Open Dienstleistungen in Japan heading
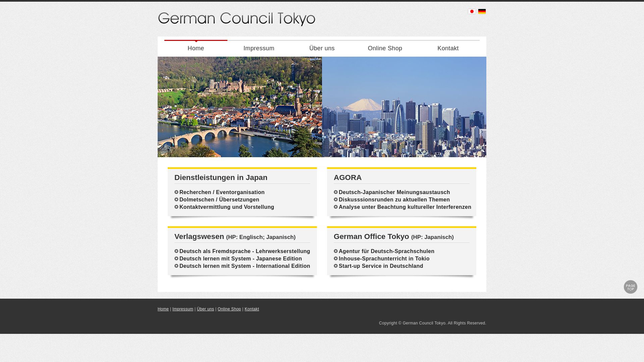644x362 pixels. pyautogui.click(x=221, y=178)
